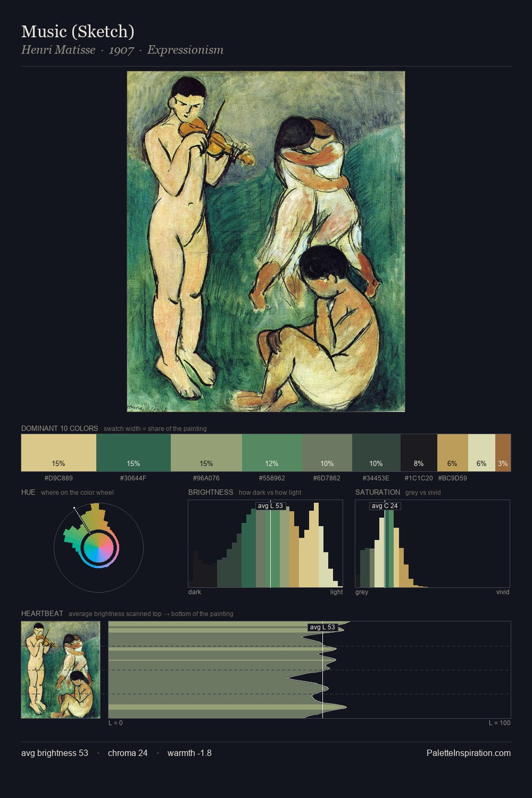
Task: Click the hex code '#34453E' text
Action: pyautogui.click(x=376, y=478)
